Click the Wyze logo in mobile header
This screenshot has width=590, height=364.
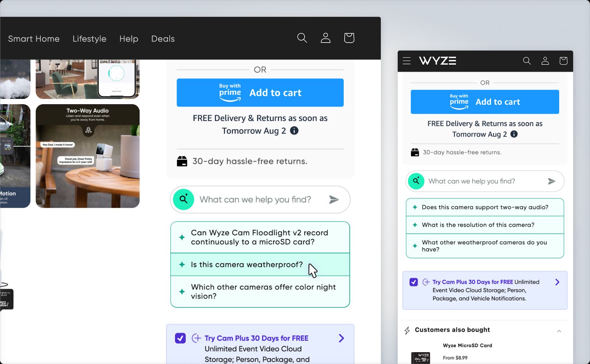click(x=437, y=61)
